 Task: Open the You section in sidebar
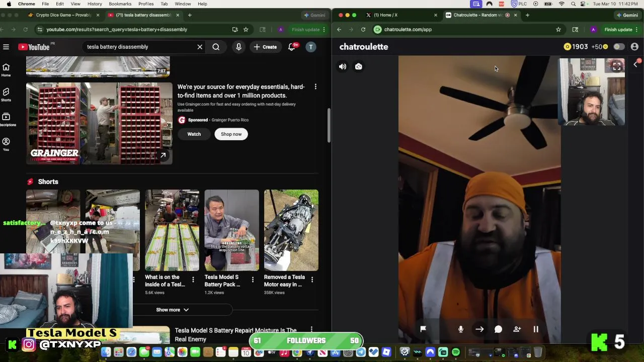pos(6,144)
